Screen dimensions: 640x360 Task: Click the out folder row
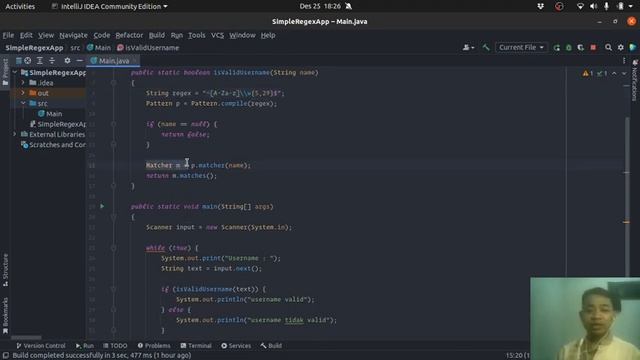(48, 93)
